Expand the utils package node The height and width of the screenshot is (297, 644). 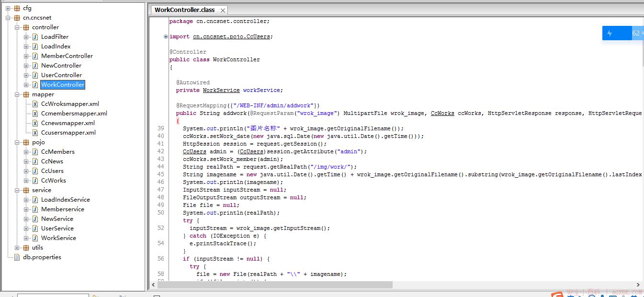point(17,248)
